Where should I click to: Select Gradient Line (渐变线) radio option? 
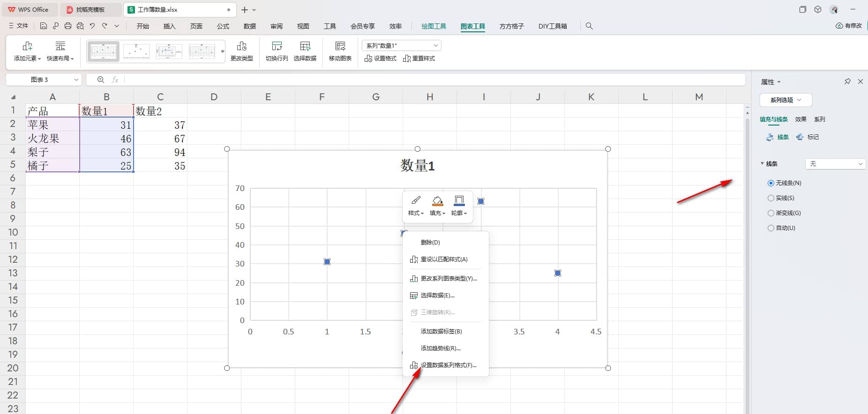[771, 213]
